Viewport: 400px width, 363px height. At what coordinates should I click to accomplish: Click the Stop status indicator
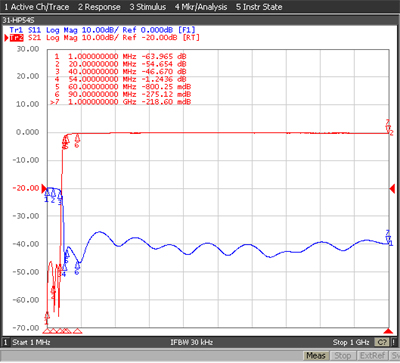342,355
